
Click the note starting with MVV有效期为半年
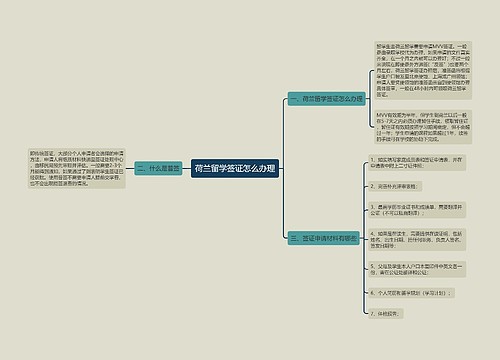click(x=423, y=127)
